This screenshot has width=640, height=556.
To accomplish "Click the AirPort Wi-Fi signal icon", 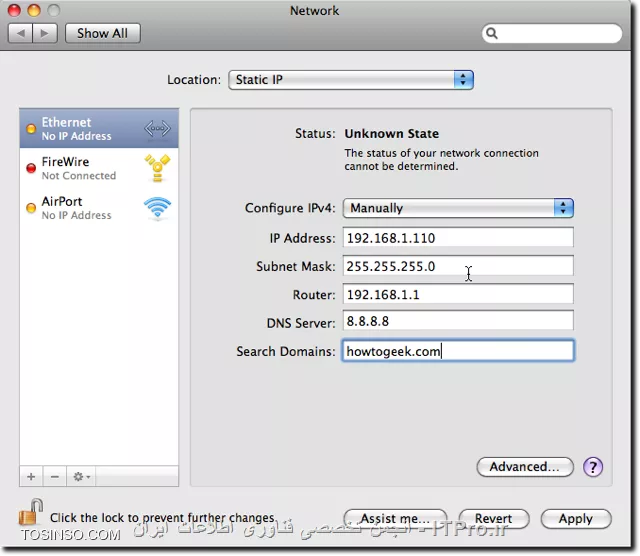I will [x=157, y=208].
